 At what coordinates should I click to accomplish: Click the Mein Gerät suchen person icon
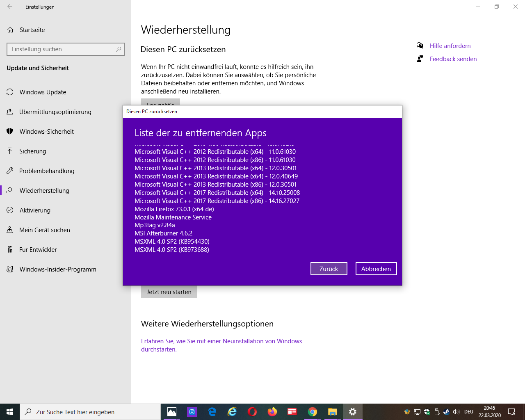coord(10,230)
